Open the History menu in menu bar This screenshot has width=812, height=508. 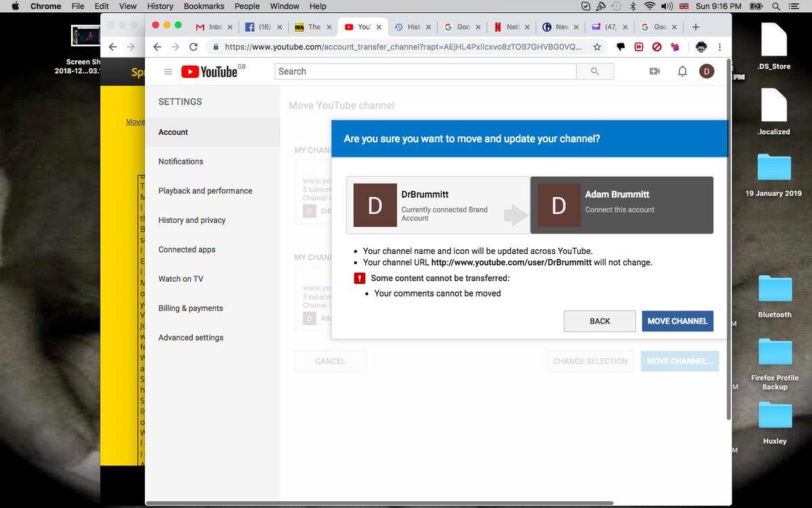160,6
